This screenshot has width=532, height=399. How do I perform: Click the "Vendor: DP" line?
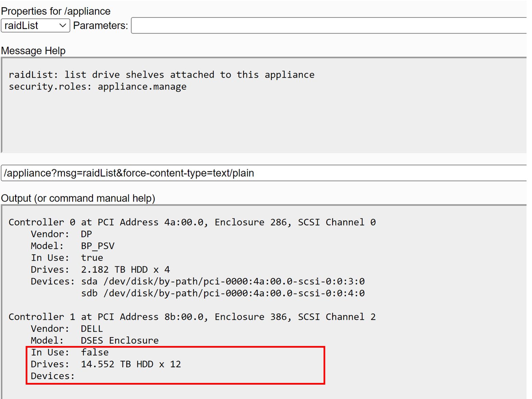click(61, 234)
